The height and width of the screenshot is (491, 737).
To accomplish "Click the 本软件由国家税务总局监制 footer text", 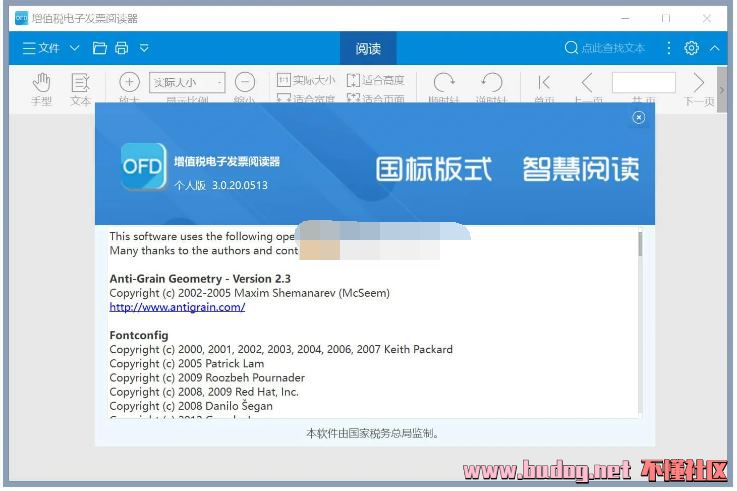I will [x=373, y=433].
